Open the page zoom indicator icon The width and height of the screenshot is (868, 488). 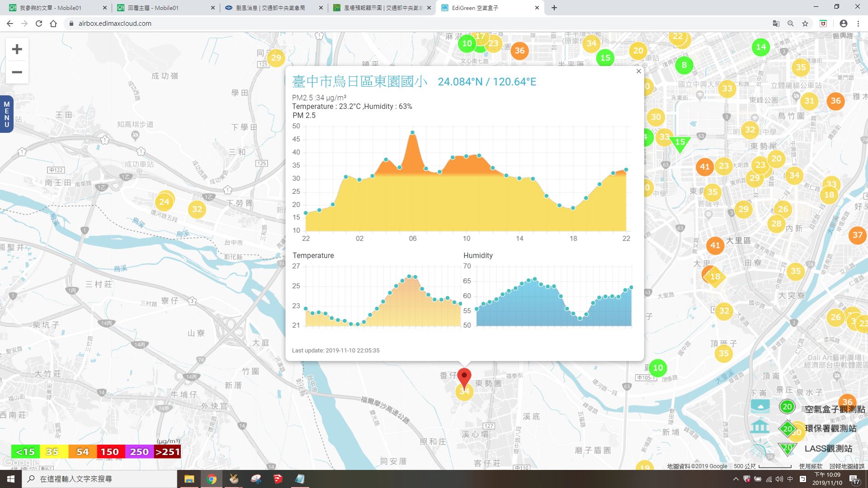(x=790, y=23)
